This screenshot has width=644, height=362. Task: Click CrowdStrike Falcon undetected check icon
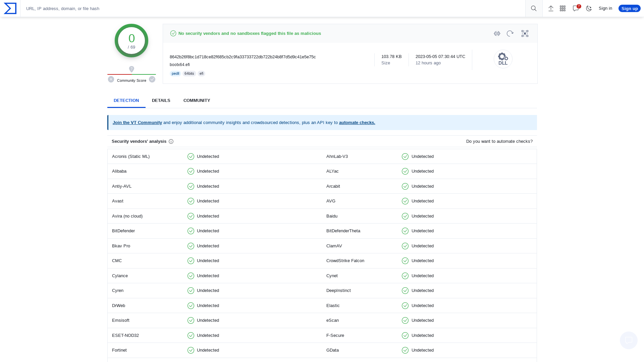[405, 261]
